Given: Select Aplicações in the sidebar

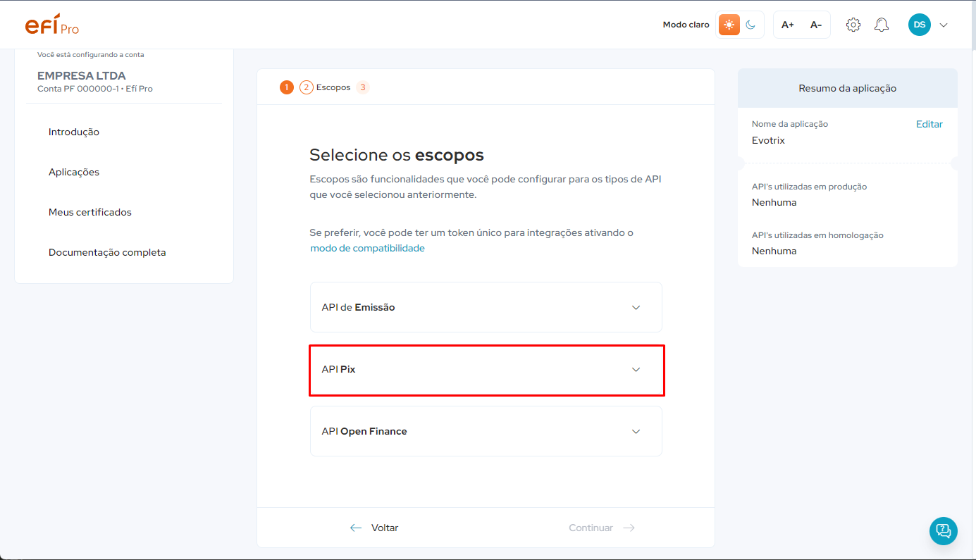Looking at the screenshot, I should point(73,171).
